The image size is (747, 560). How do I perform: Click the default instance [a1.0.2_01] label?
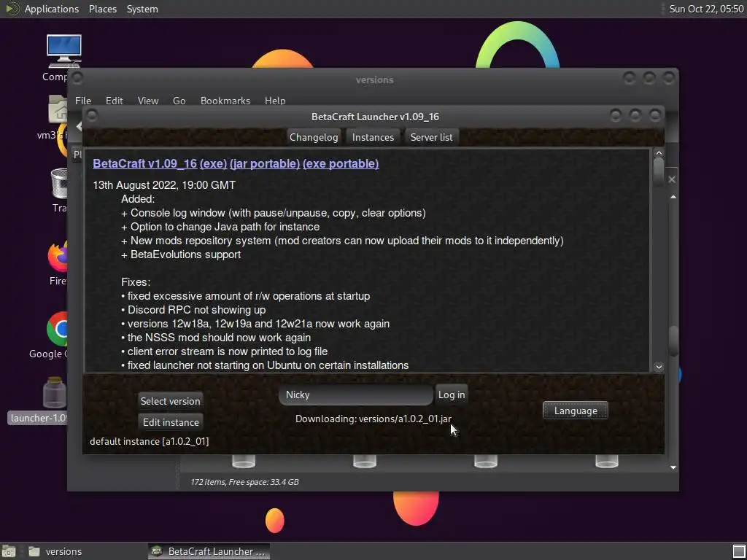(149, 441)
